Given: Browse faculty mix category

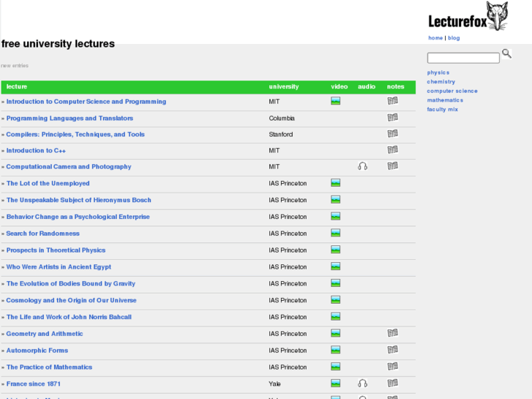Looking at the screenshot, I should point(443,109).
